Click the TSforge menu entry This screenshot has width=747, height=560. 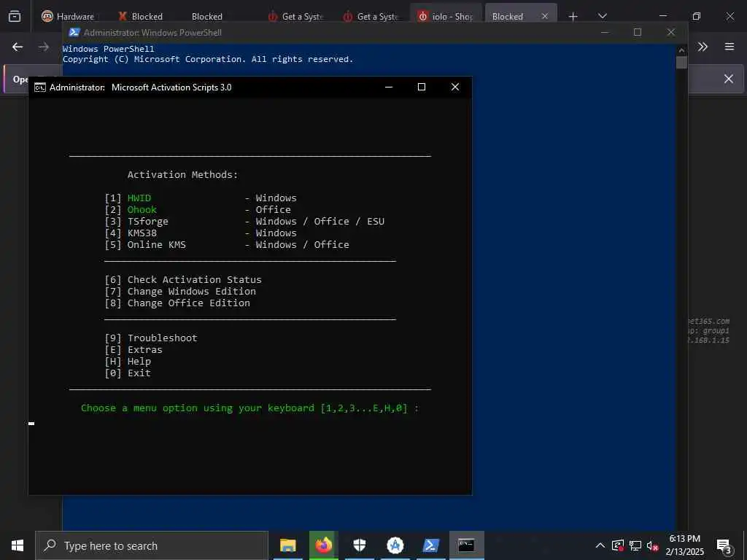tap(147, 222)
